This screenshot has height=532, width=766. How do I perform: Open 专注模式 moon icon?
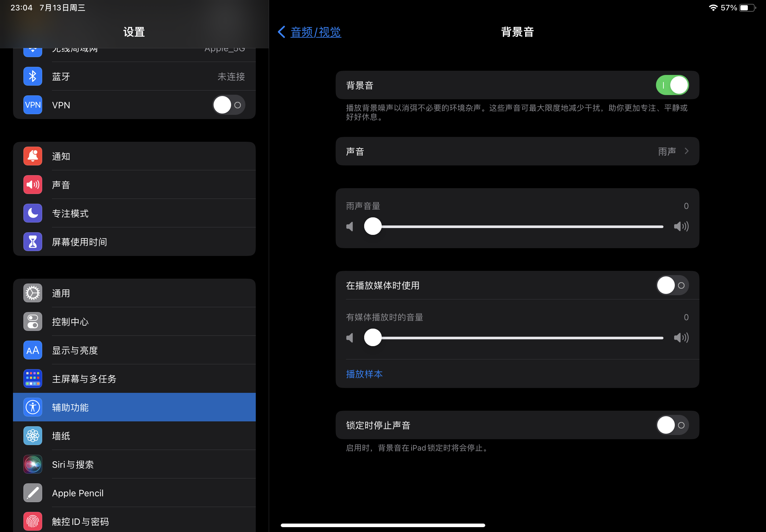click(33, 213)
